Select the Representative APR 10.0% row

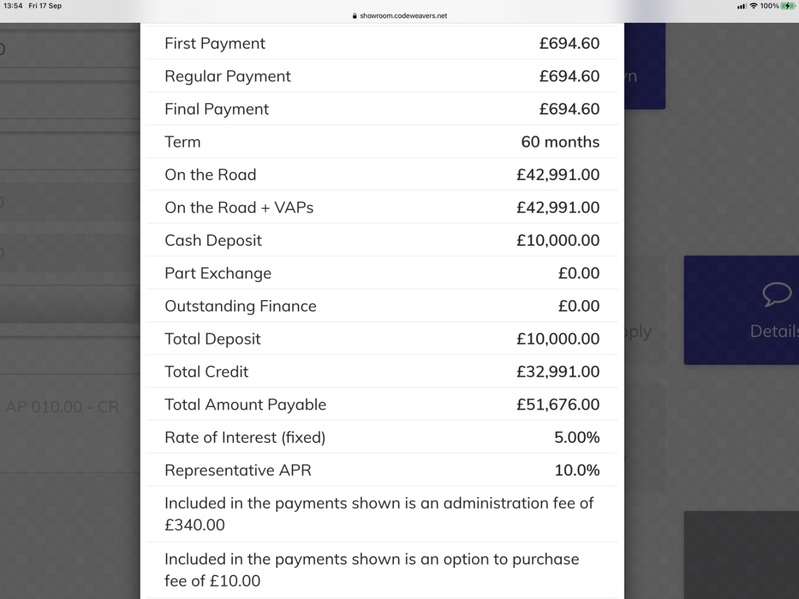click(382, 470)
